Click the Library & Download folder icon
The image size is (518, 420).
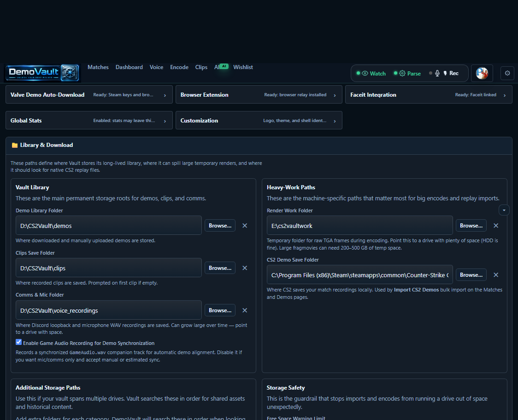click(15, 145)
